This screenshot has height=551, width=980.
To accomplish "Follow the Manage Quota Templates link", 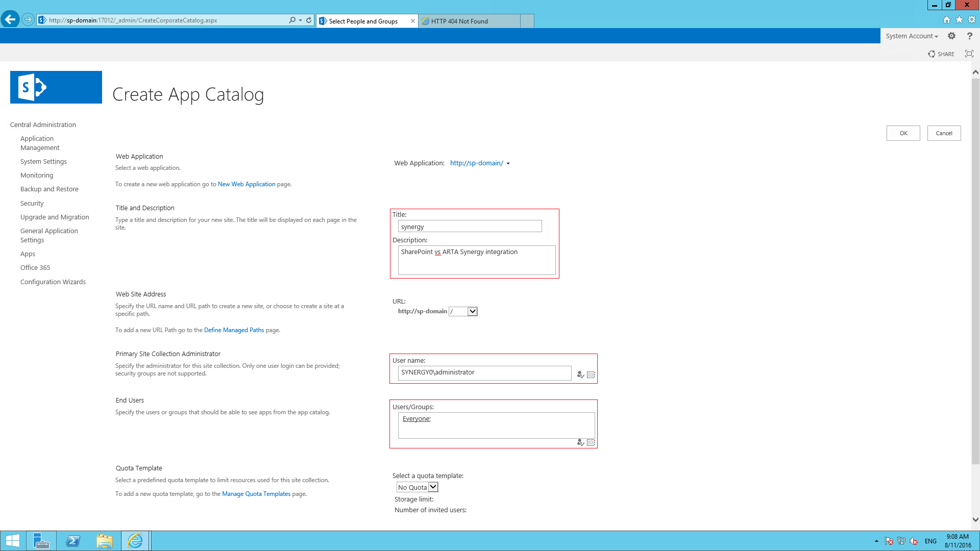I will 256,494.
